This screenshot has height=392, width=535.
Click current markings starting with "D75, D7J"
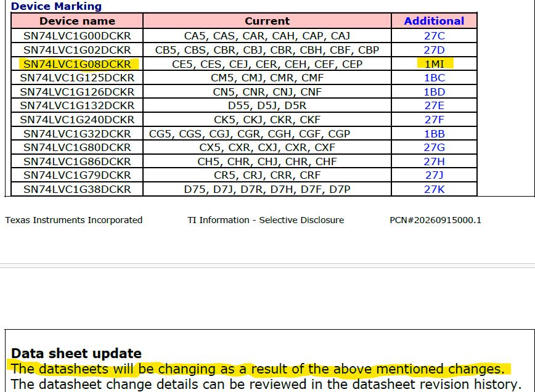point(267,189)
